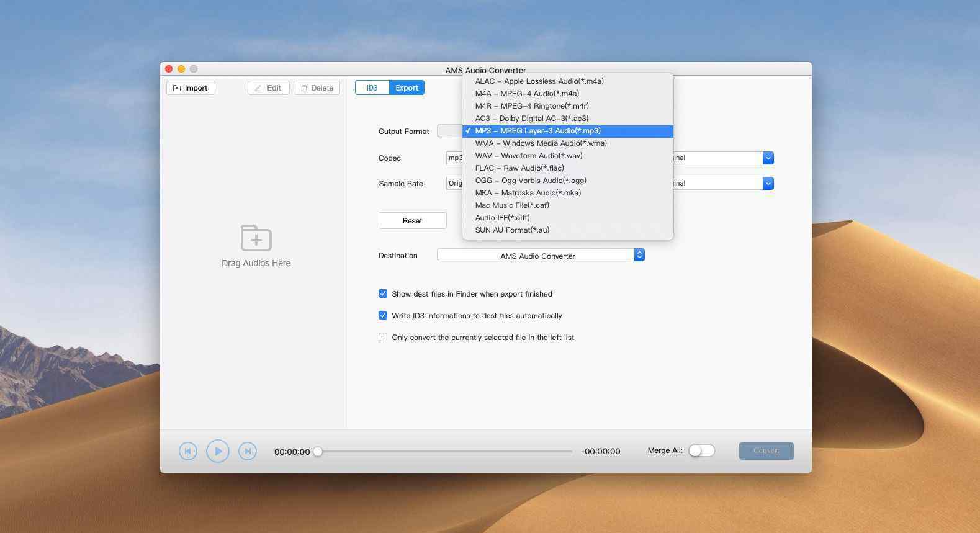Toggle the Merge All switch
Screen dimensions: 980x533
[701, 450]
